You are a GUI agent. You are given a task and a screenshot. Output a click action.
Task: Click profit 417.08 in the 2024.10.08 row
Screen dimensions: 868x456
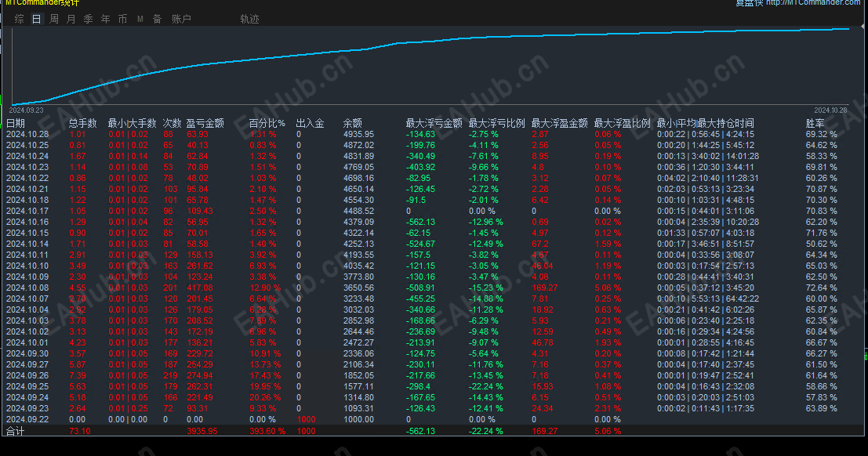coord(200,288)
